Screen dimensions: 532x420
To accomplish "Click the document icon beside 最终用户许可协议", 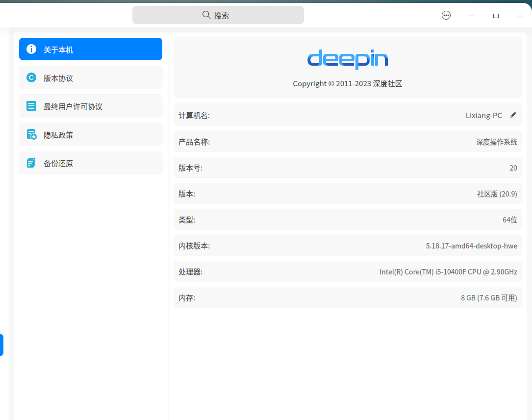I will point(31,106).
